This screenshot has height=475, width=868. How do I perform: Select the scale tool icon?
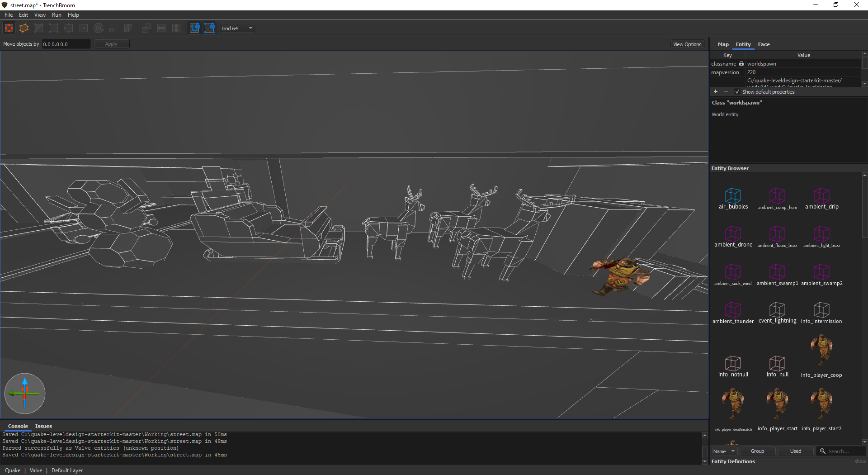(112, 29)
